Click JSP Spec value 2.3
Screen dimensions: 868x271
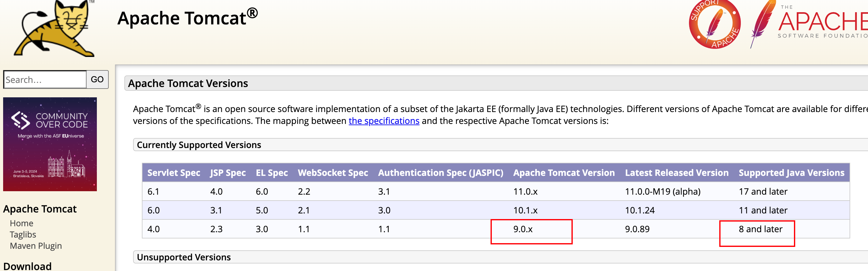tap(216, 229)
